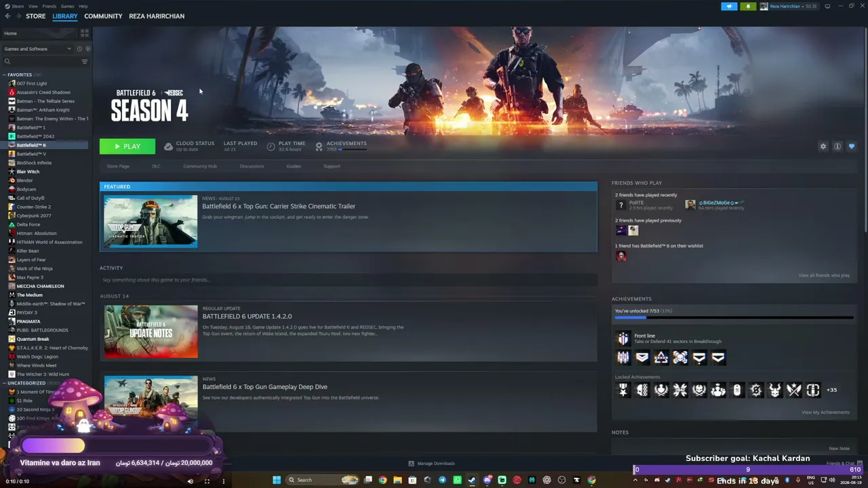Click the Front line achievement icon

pyautogui.click(x=623, y=338)
